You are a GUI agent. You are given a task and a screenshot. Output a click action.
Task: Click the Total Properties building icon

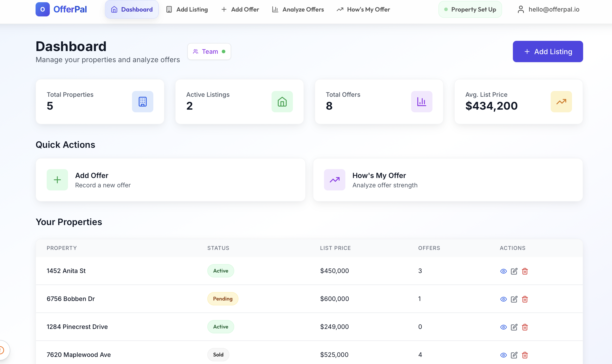point(142,102)
